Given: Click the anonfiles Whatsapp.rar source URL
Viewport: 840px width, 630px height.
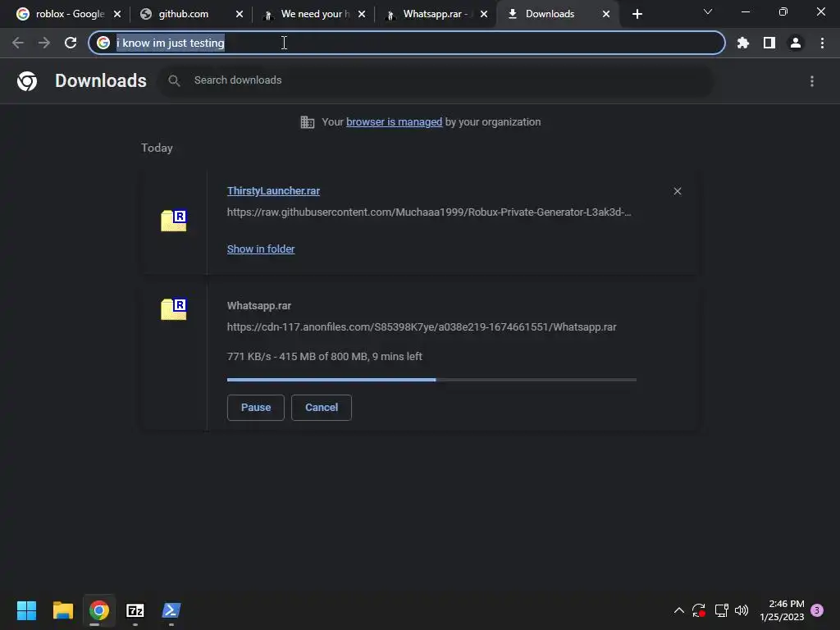Looking at the screenshot, I should click(x=422, y=326).
